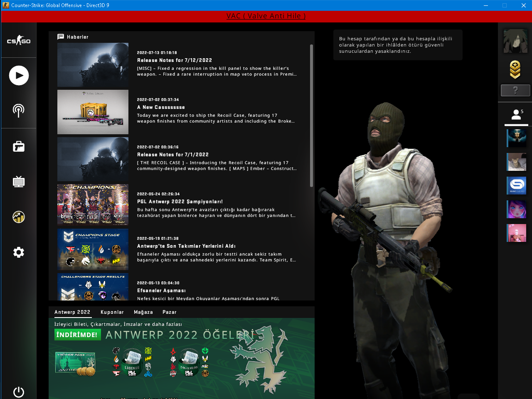
Task: Close the Counter-Strike window
Action: (523, 5)
